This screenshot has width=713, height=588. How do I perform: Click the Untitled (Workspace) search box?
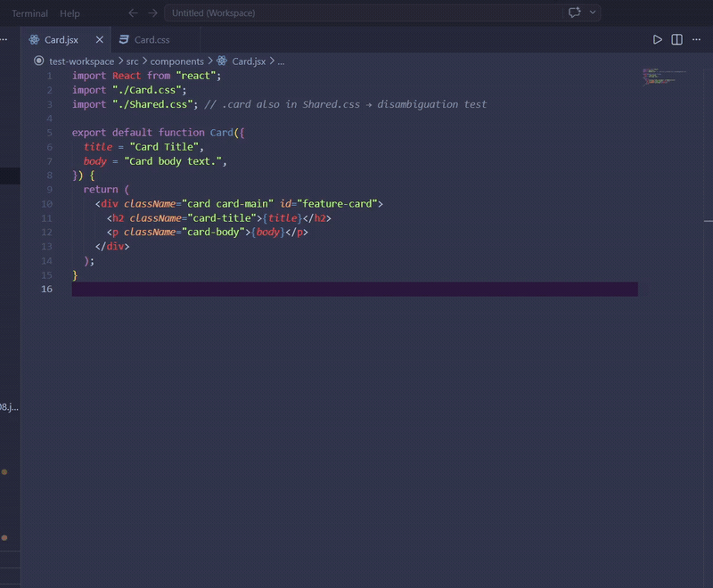(363, 13)
